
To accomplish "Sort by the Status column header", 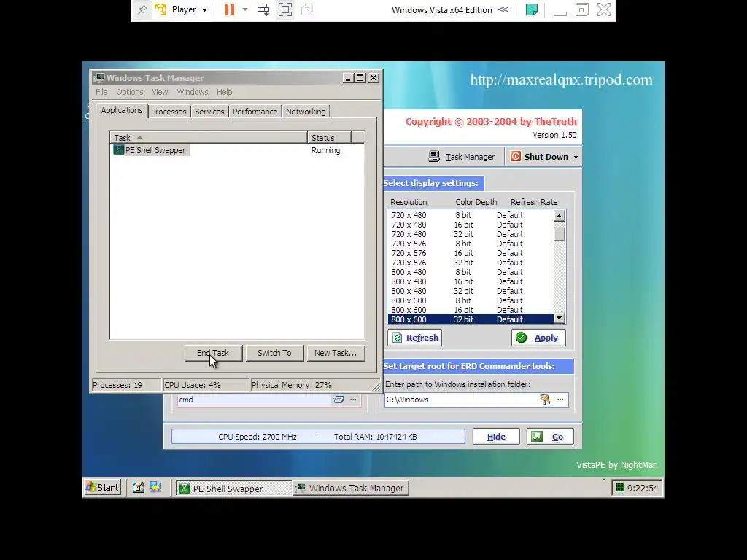I will (x=329, y=138).
